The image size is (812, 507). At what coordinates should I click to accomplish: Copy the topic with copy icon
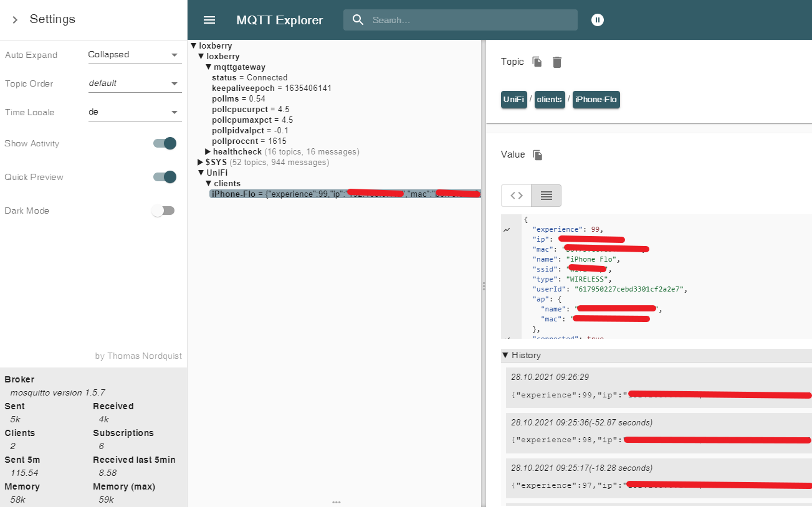[537, 62]
